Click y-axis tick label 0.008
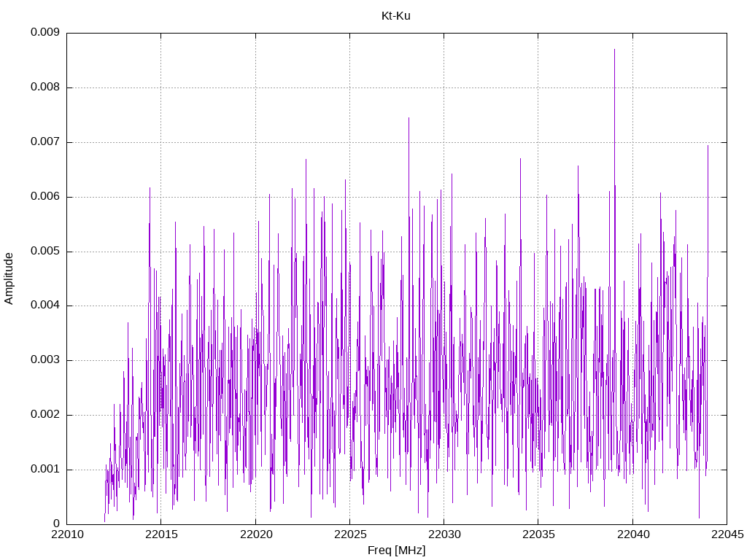This screenshot has width=747, height=560. point(45,87)
